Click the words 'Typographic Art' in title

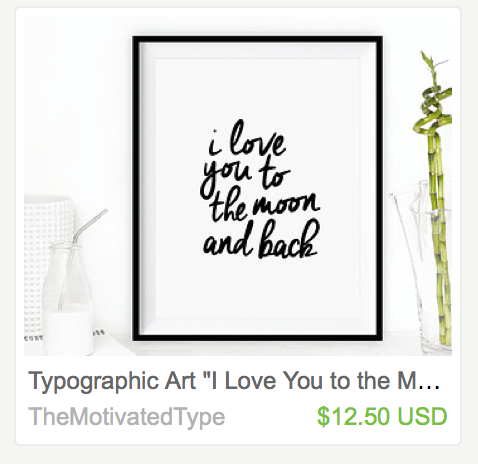click(x=112, y=381)
